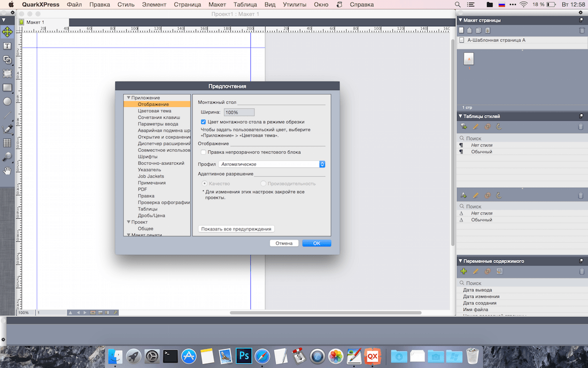
Task: Click Показать все предупреждения button
Action: pos(236,229)
